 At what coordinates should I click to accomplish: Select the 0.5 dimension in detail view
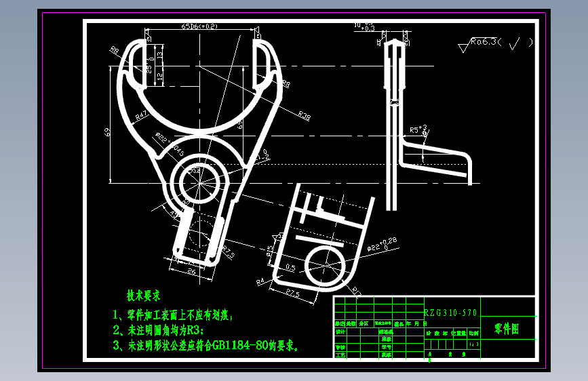point(290,267)
